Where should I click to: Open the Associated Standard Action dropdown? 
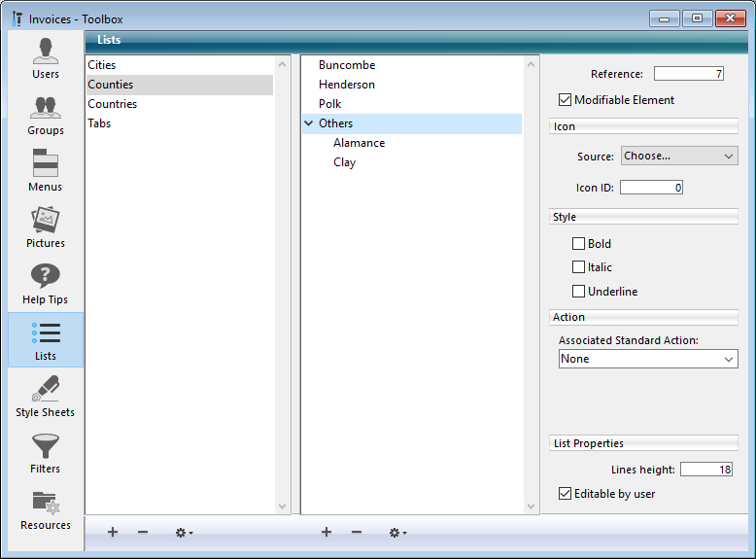[648, 359]
